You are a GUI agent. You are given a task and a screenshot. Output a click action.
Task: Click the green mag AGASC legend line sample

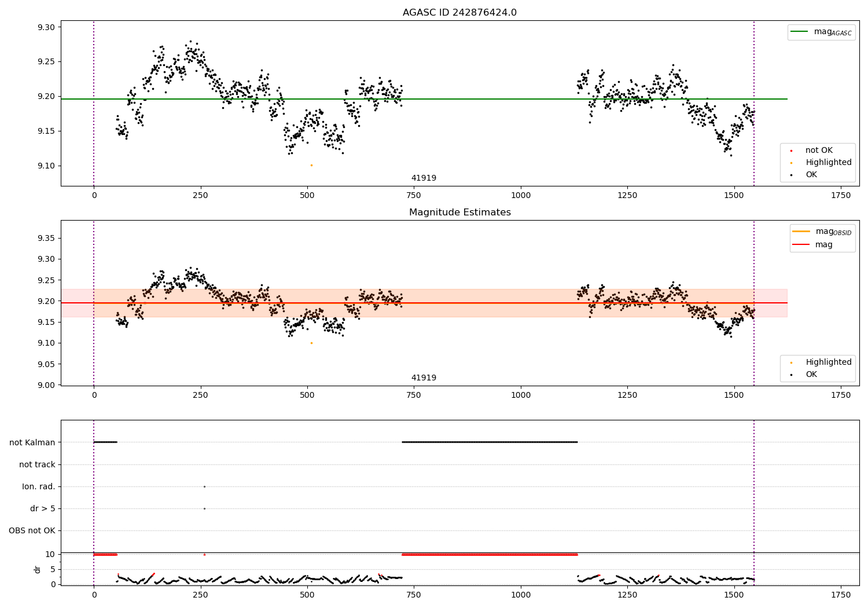pos(799,32)
